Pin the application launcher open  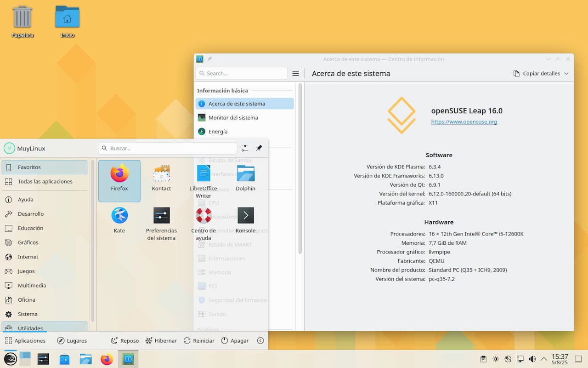coord(259,148)
